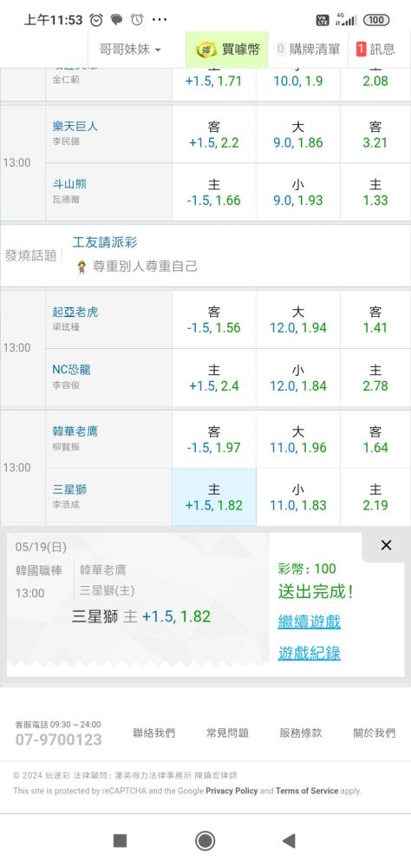This screenshot has width=411, height=868.
Task: Pick 斗山熊 主 1.33 moneyline
Action: point(375,192)
